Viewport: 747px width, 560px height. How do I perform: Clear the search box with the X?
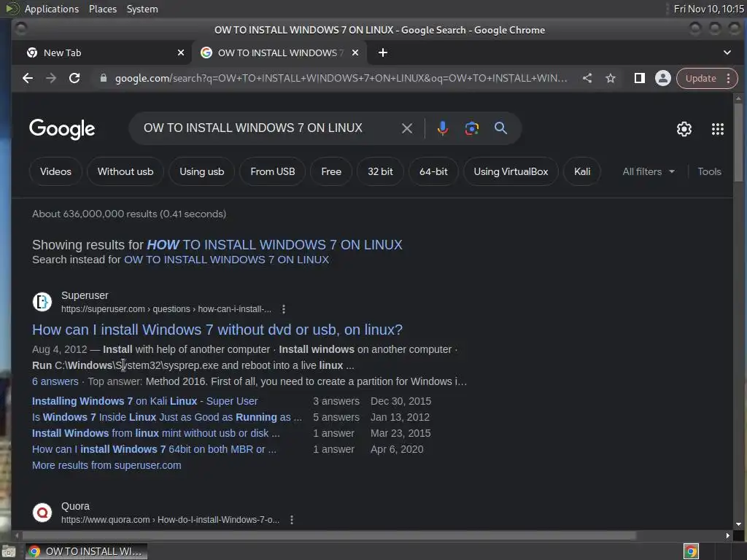tap(407, 128)
